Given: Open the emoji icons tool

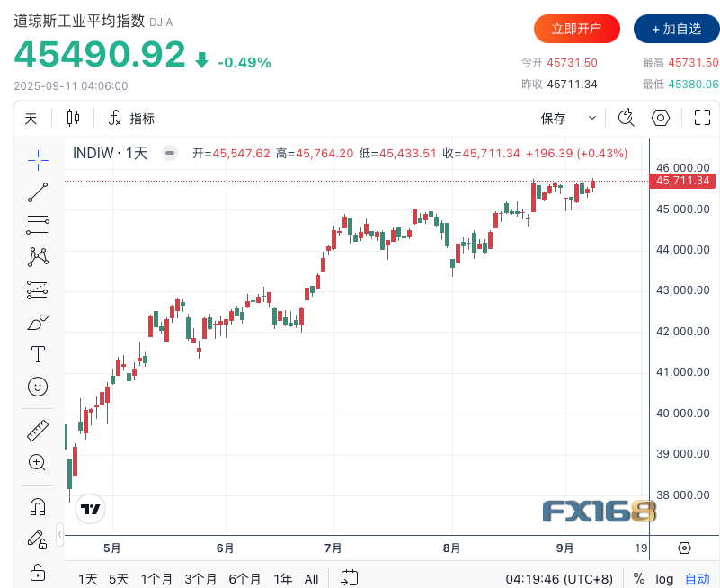Looking at the screenshot, I should tap(38, 386).
